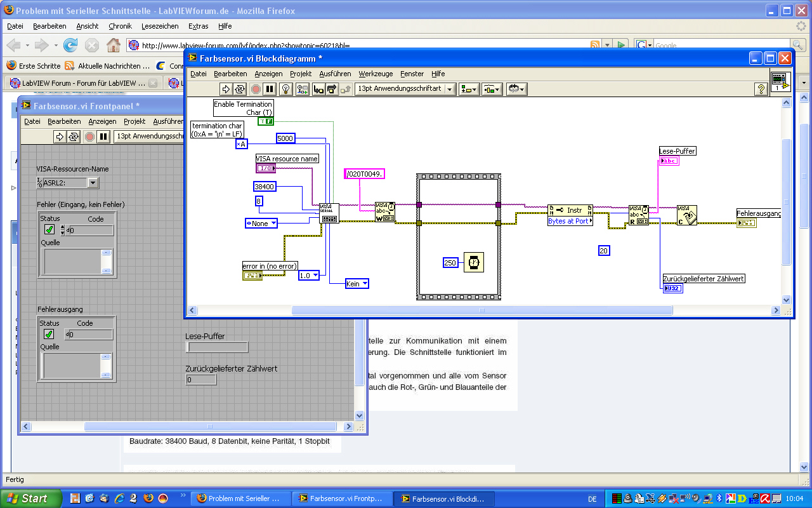Click Run Continuously in the Blockdiagramm toolbar
The width and height of the screenshot is (812, 508).
click(x=241, y=89)
